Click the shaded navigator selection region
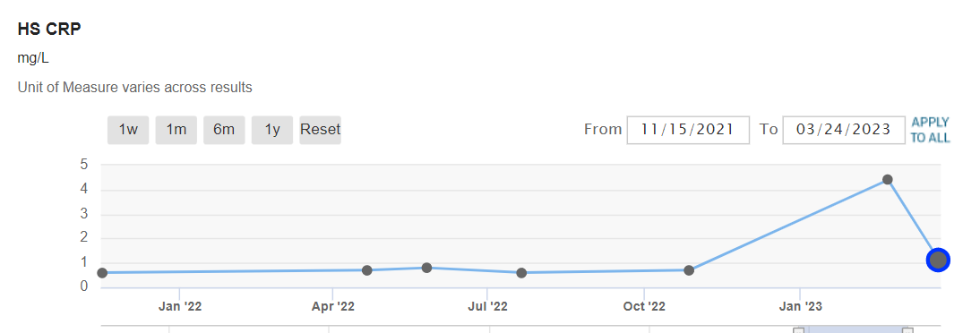Viewport: 980px width, 333px height. [x=854, y=329]
